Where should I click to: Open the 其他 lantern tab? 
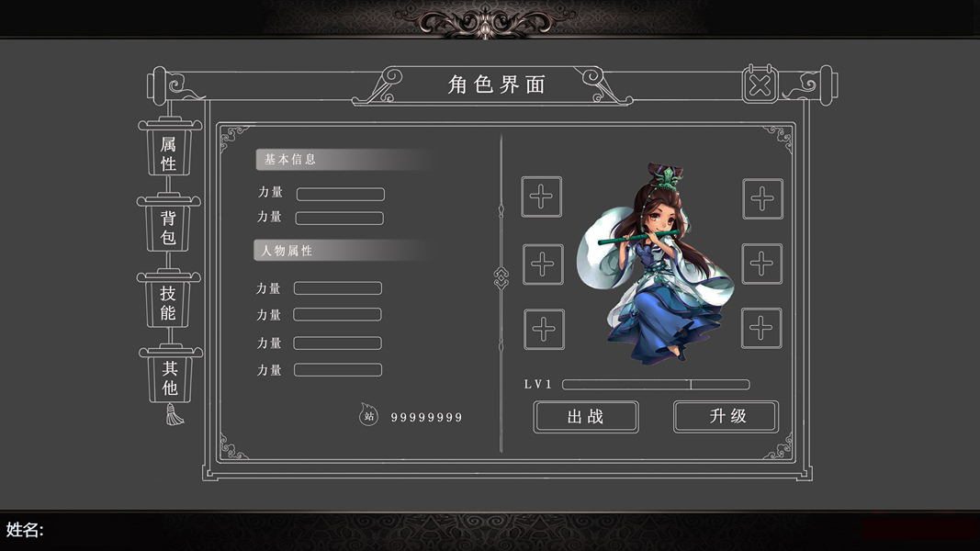(170, 378)
